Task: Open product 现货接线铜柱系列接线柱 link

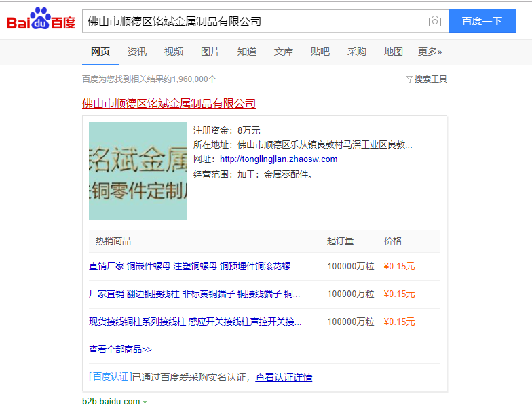Action: click(195, 322)
